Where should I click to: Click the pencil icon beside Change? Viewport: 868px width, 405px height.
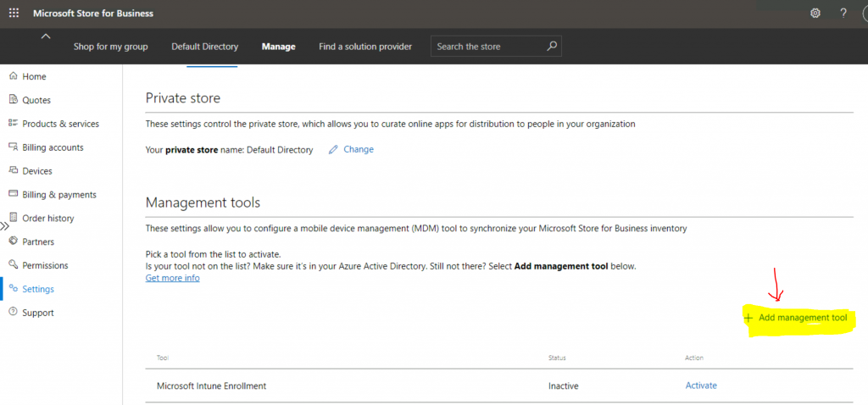pyautogui.click(x=332, y=149)
